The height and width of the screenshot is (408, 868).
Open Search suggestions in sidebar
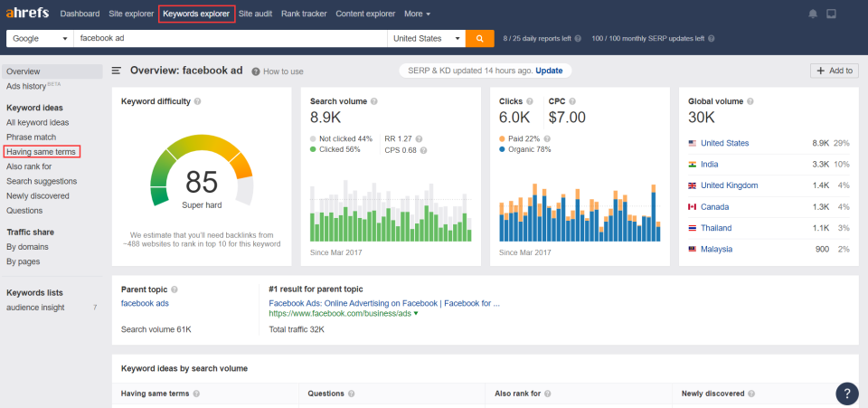coord(42,181)
